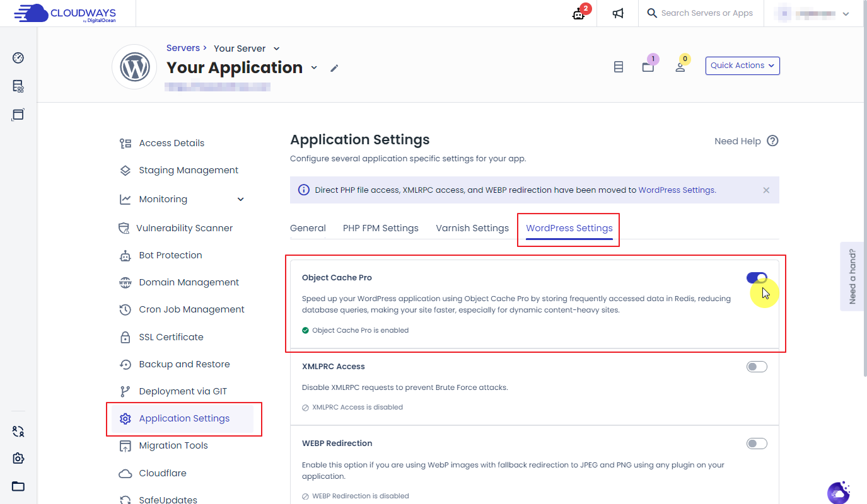Open the team members icon in left rail

pos(18,432)
